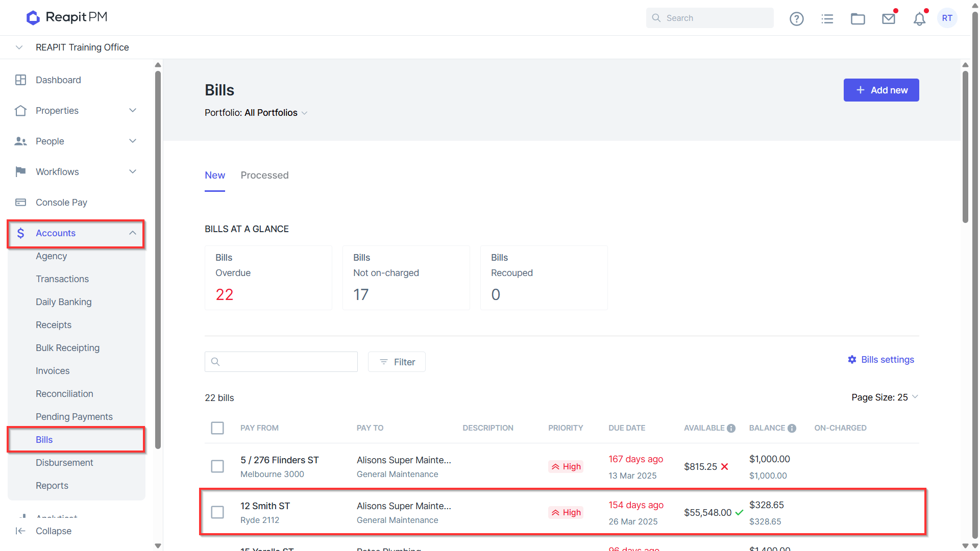Open Daily Banking in Accounts menu

[x=64, y=302]
